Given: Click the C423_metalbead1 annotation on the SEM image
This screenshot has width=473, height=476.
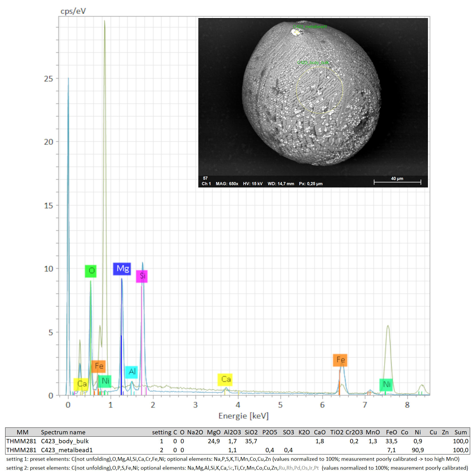Looking at the screenshot, I should pos(310,27).
